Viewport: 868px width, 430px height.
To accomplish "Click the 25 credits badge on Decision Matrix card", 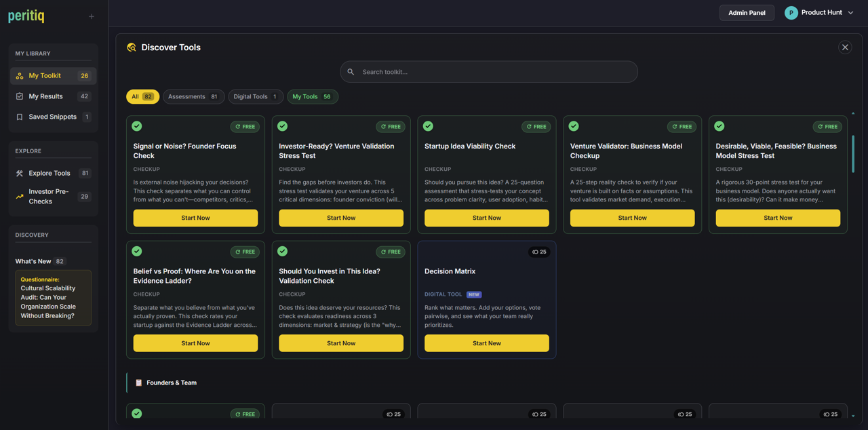I will point(539,252).
